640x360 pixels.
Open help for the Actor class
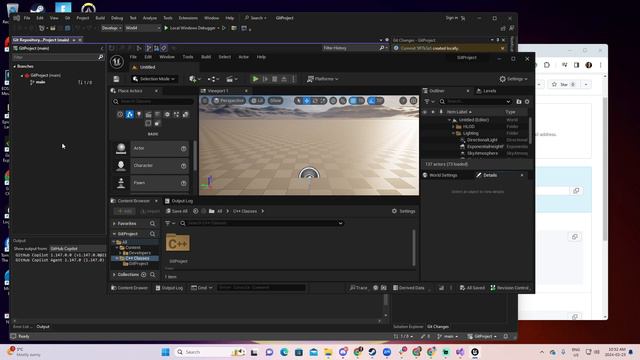pyautogui.click(x=184, y=149)
